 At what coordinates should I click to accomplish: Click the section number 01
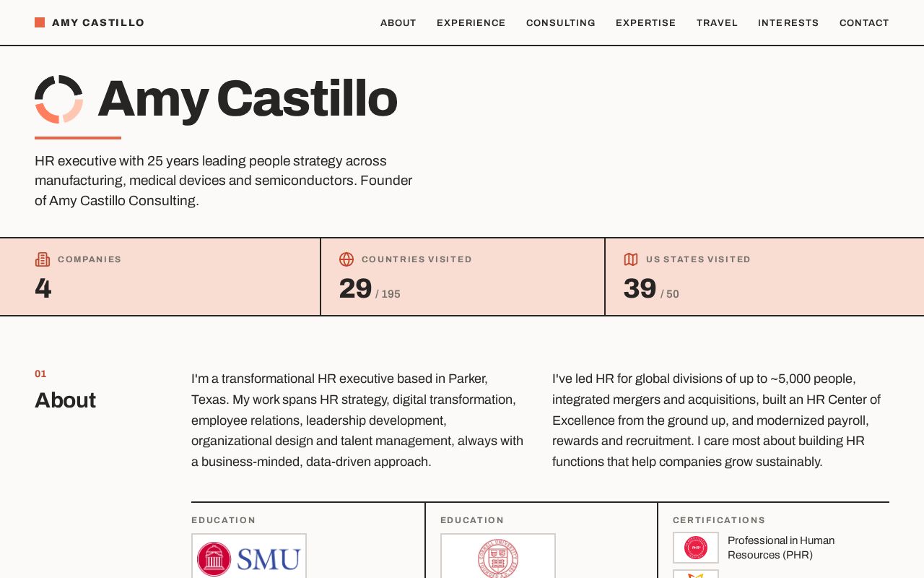pos(40,374)
